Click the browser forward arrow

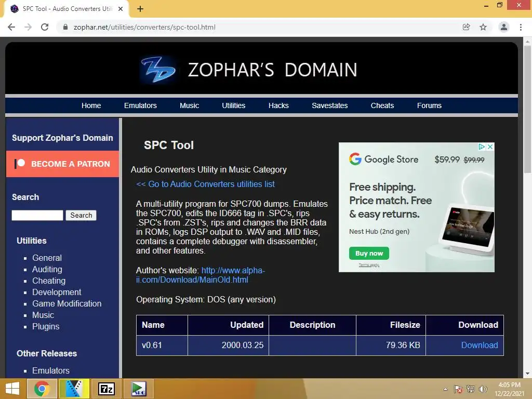coord(28,27)
